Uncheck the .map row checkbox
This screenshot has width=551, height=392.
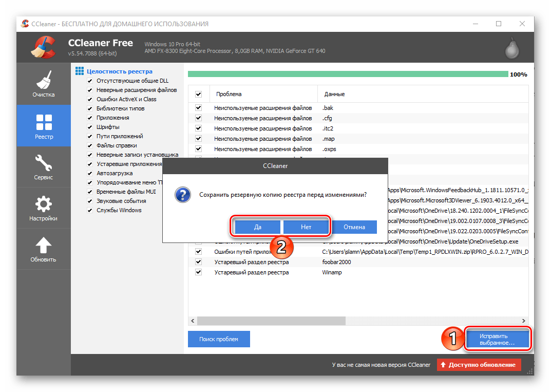pos(199,139)
